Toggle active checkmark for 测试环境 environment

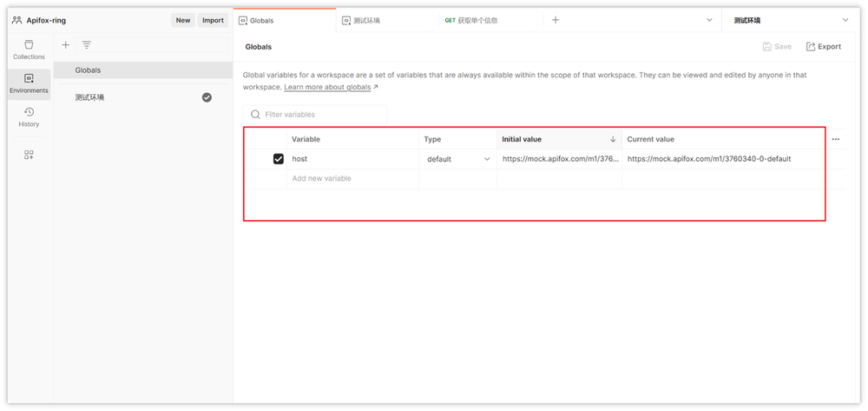[207, 97]
